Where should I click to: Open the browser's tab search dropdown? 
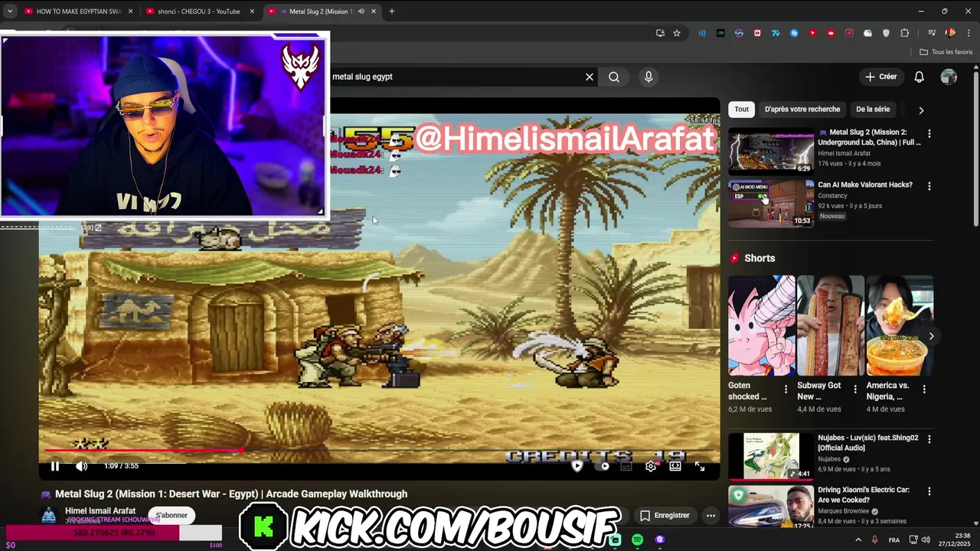click(9, 11)
